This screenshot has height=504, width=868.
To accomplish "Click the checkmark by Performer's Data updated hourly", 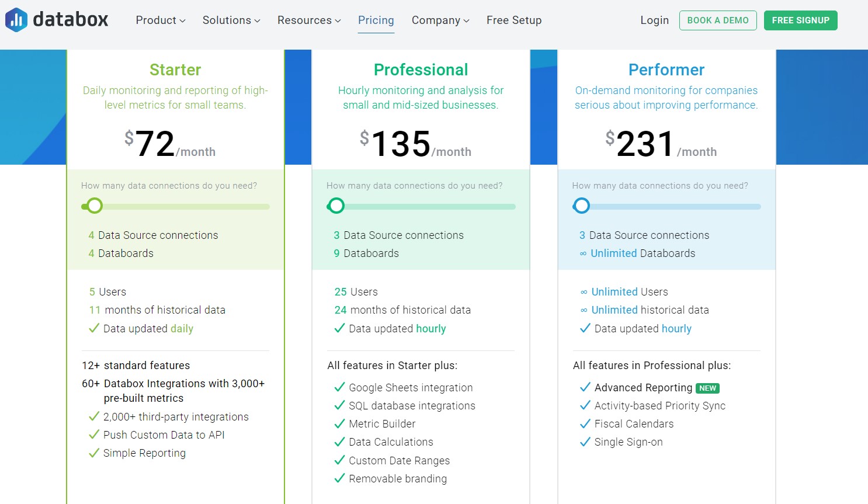I will (x=585, y=328).
